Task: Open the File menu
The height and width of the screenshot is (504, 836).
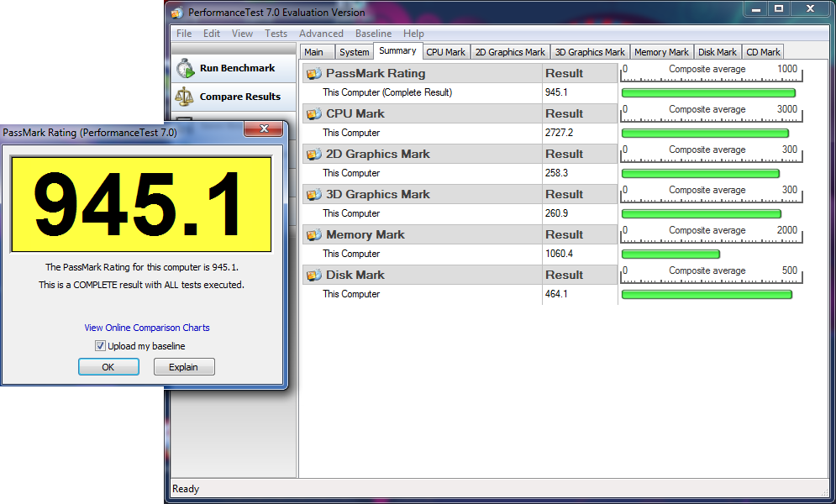Action: pos(184,33)
